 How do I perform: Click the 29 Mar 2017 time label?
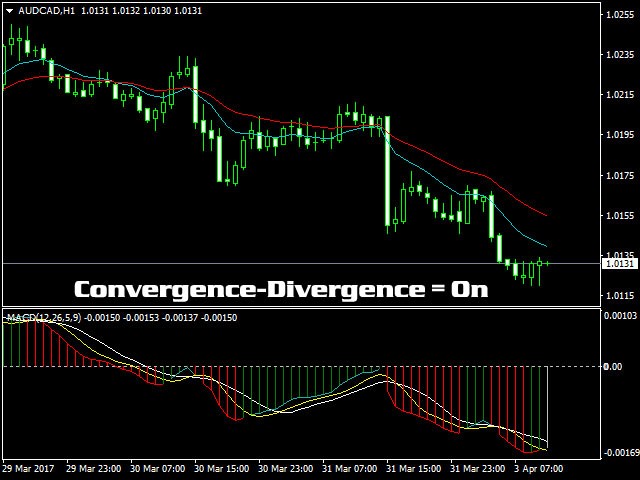click(x=28, y=469)
